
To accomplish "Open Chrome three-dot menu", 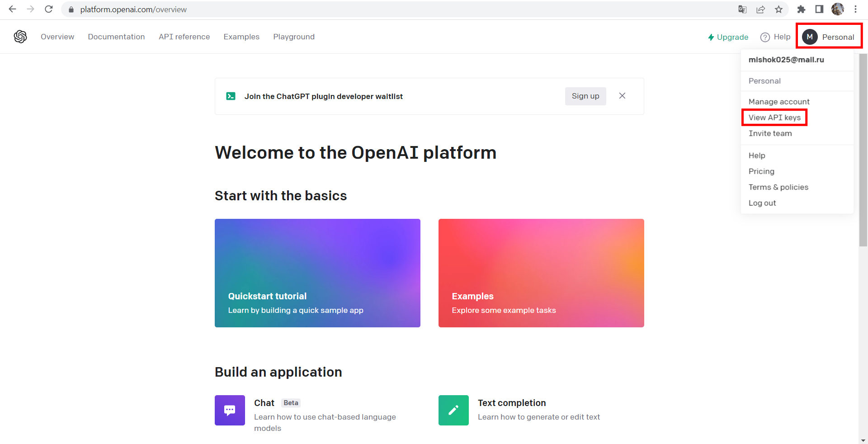I will click(x=855, y=9).
